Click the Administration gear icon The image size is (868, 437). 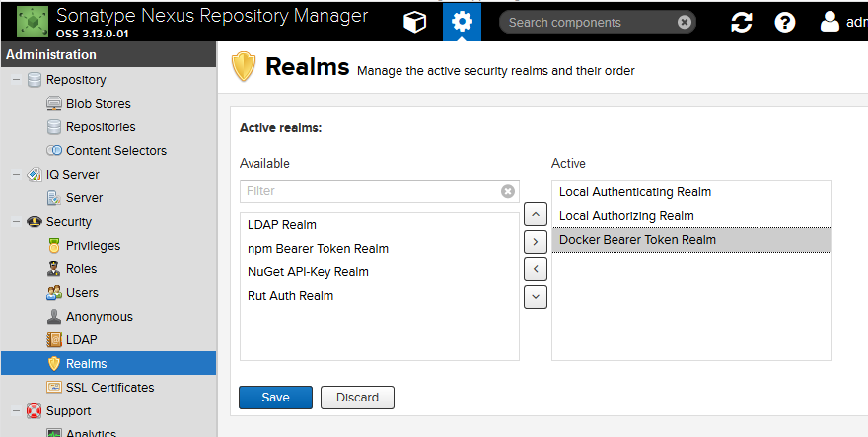462,22
